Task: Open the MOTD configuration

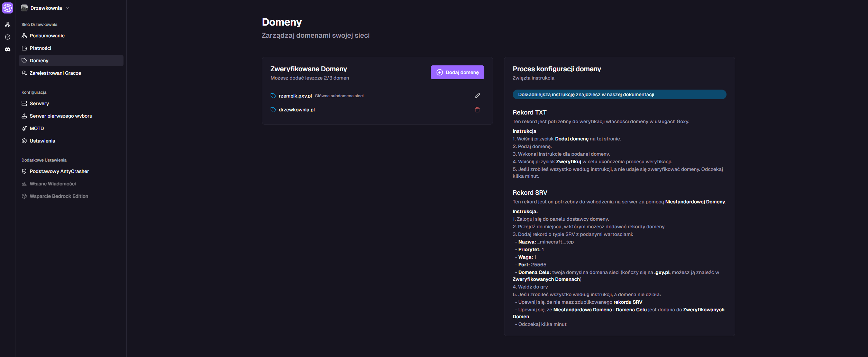Action: tap(37, 128)
